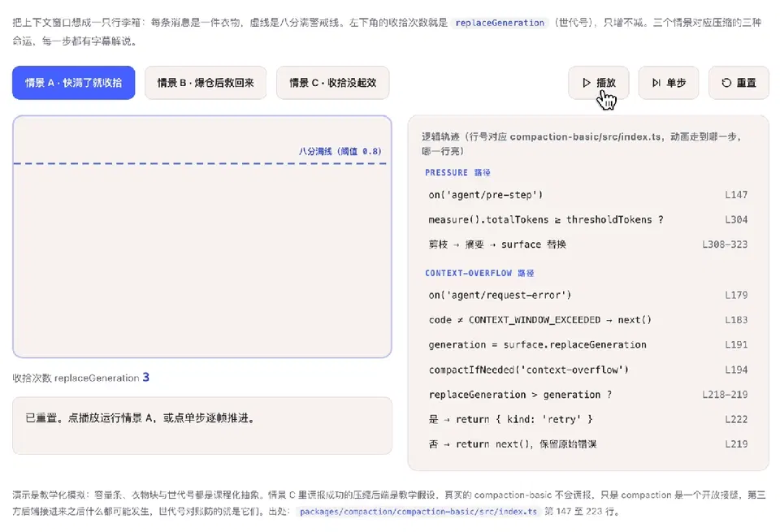The image size is (780, 532).
Task: Click line number L304
Action: pos(736,220)
